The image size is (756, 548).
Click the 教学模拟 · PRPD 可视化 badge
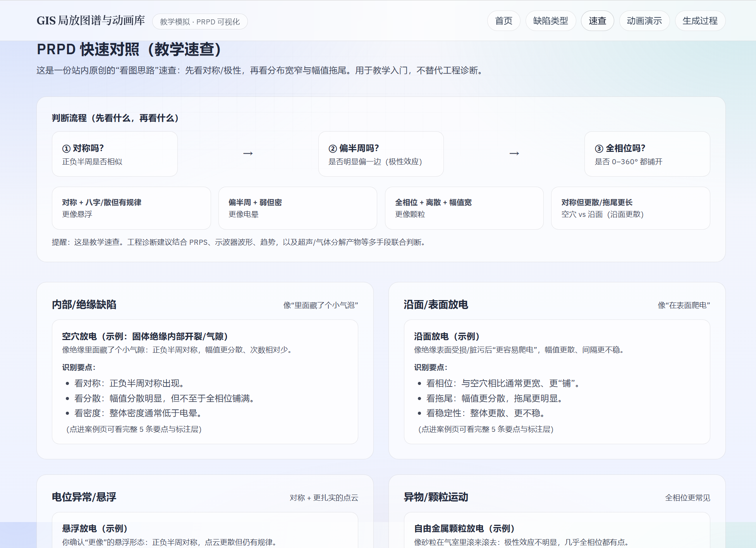[200, 22]
